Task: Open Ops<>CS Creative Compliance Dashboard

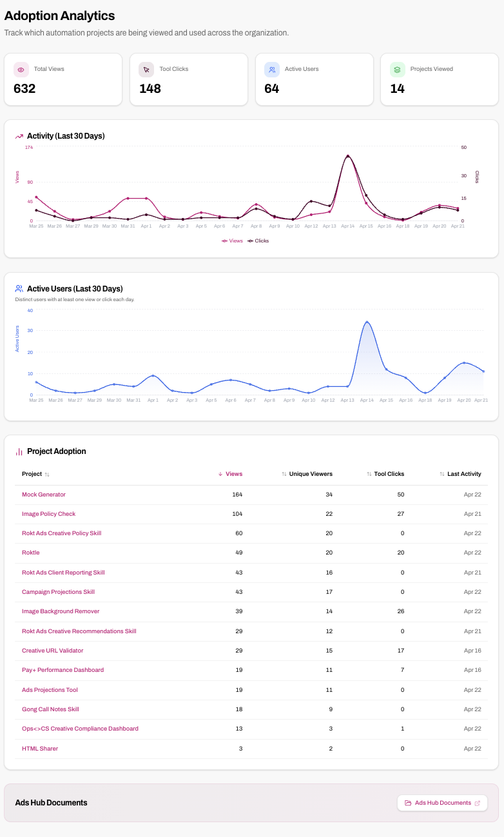Action: click(80, 729)
